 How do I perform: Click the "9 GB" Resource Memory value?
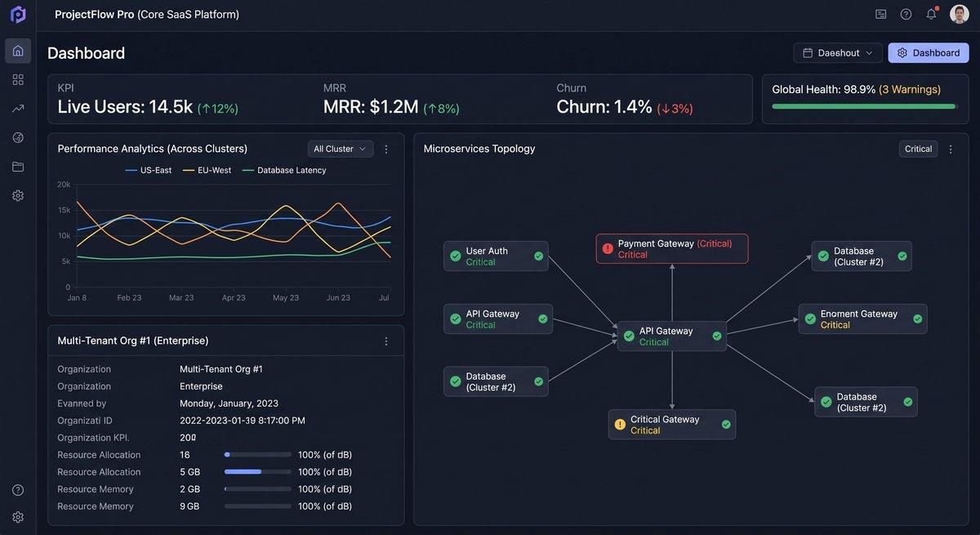point(189,506)
